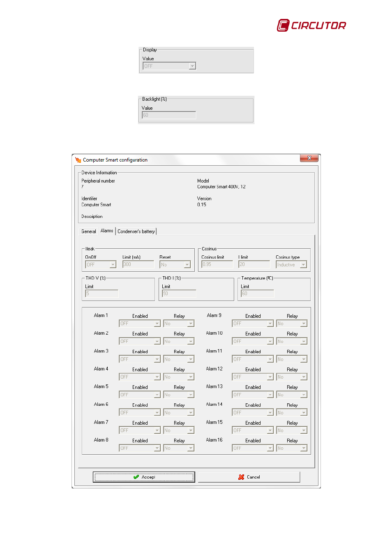Click the version value '0.15'
Image resolution: width=392 pixels, height=555 pixels.
pyautogui.click(x=202, y=204)
